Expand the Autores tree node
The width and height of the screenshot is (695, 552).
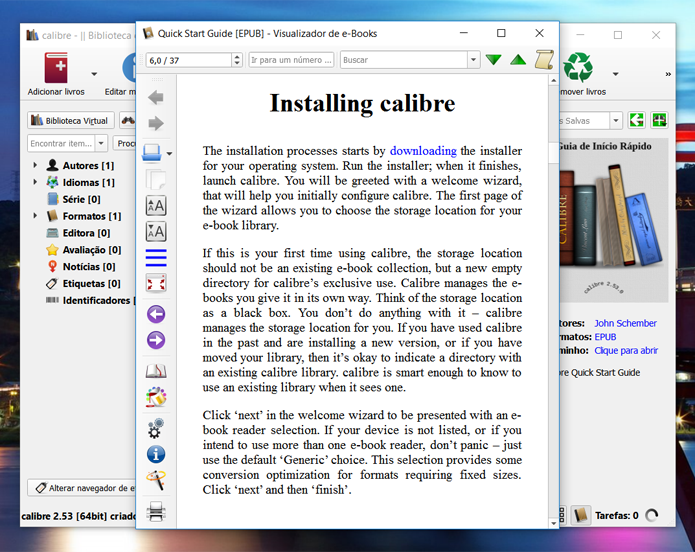coord(35,165)
